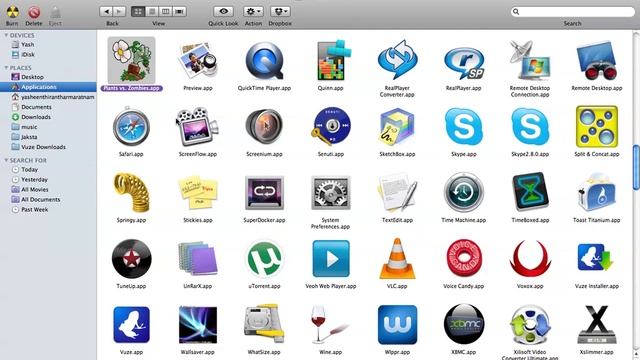Click the Search field

pos(573,11)
